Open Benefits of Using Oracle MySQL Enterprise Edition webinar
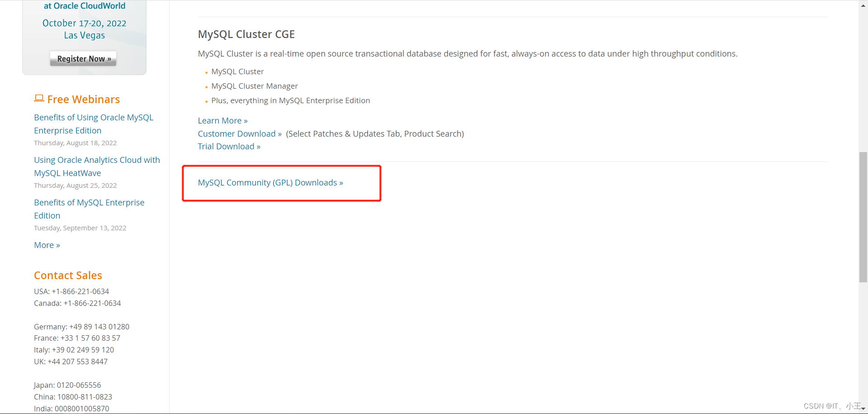Screen dimensions: 868x414 [94, 124]
